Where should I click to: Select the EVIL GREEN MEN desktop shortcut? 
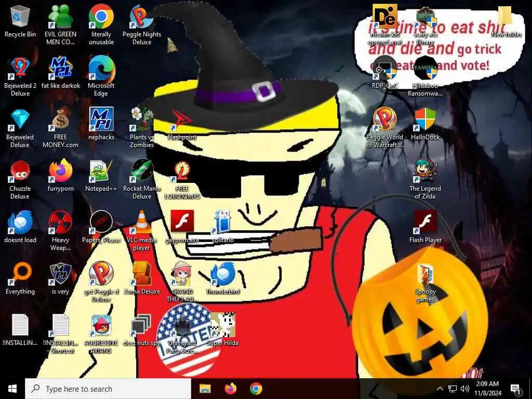click(x=60, y=17)
